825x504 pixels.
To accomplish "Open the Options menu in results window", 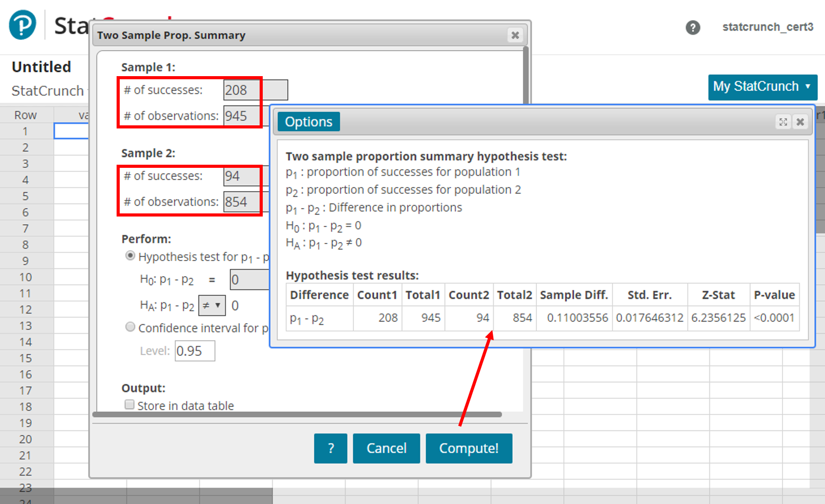I will tap(309, 122).
